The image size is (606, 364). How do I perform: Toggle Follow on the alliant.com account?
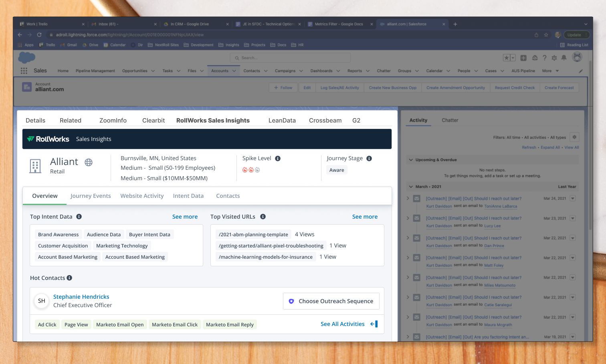coord(283,88)
